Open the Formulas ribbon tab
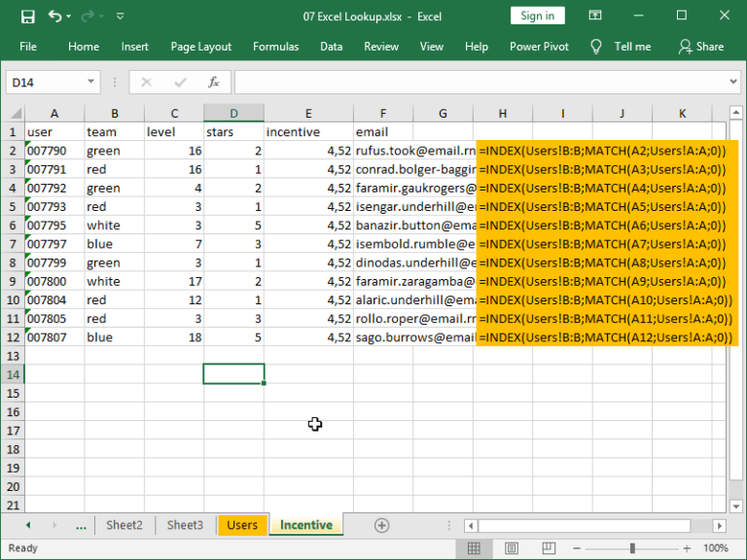This screenshot has width=747, height=560. 276,47
